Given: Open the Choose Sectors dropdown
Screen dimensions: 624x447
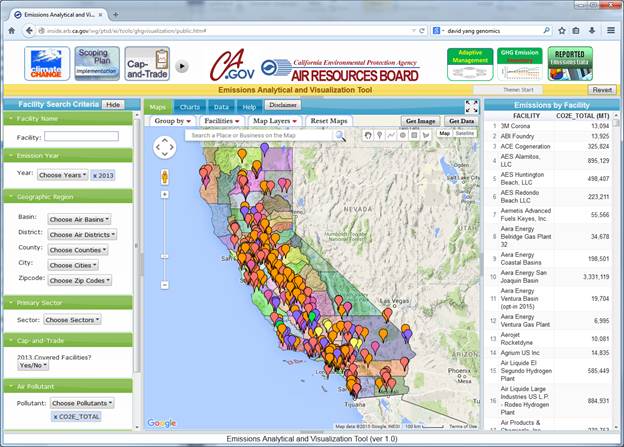Looking at the screenshot, I should click(69, 320).
